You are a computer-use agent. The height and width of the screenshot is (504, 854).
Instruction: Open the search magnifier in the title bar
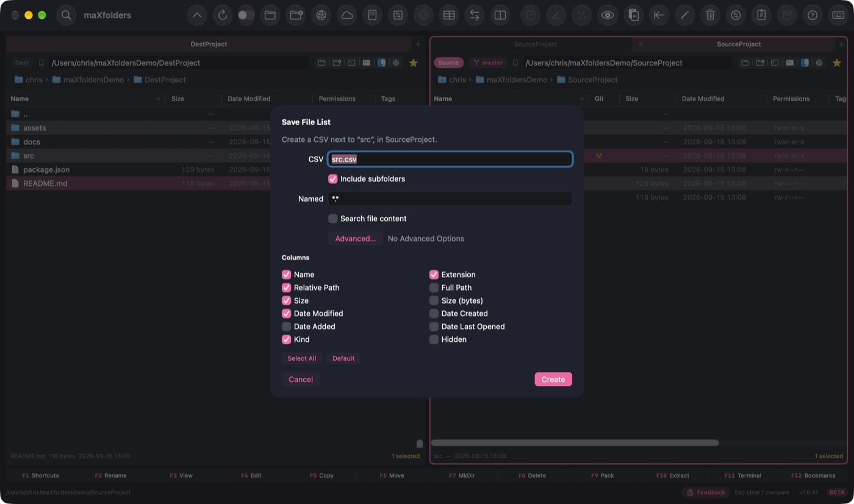(66, 15)
